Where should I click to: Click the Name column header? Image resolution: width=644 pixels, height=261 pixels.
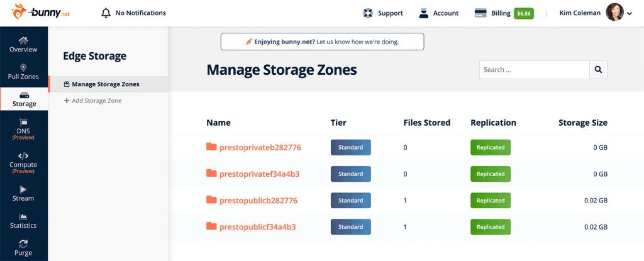tap(218, 123)
